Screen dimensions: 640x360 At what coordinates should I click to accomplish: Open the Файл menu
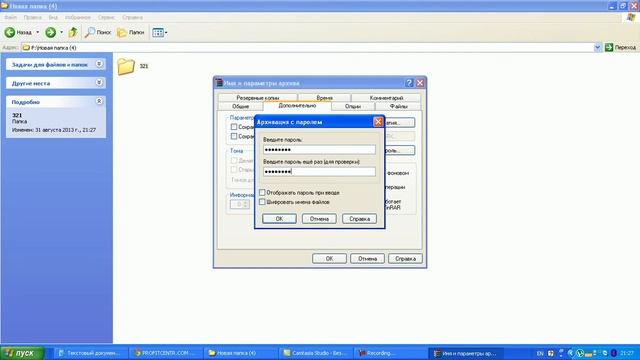11,18
